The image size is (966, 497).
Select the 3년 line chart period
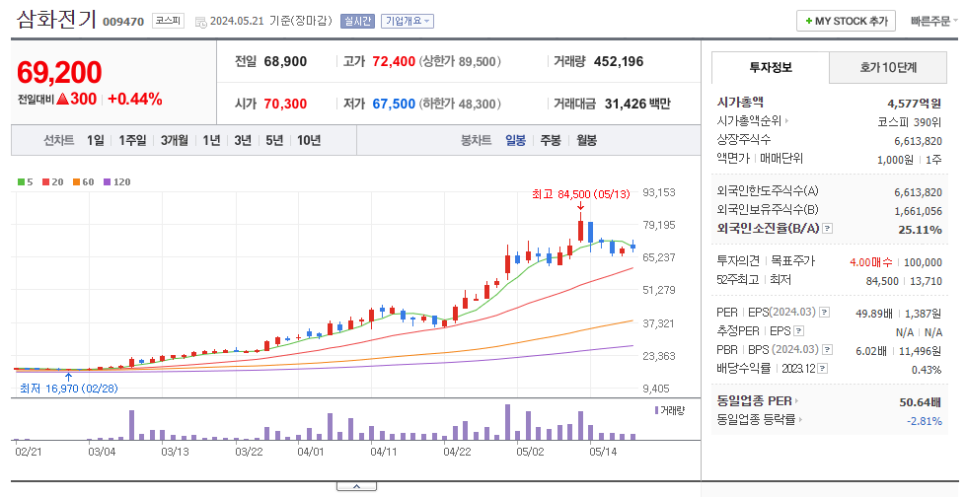click(243, 140)
